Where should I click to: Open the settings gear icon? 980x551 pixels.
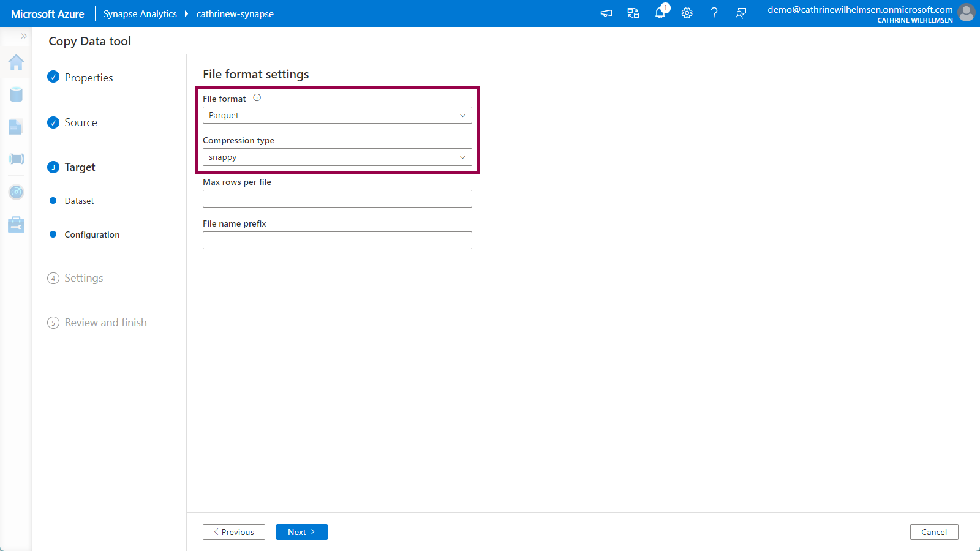click(687, 13)
